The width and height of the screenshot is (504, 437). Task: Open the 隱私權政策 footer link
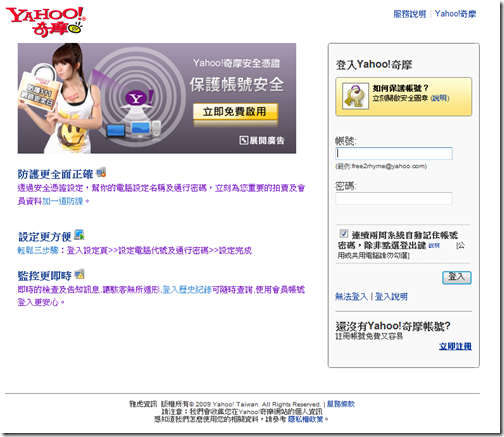click(306, 419)
